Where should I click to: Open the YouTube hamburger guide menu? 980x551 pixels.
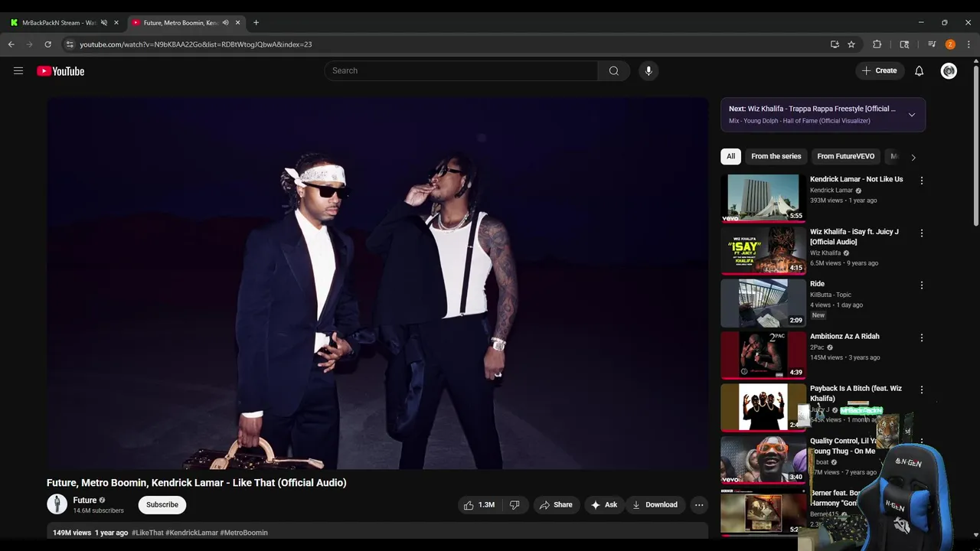pos(18,71)
